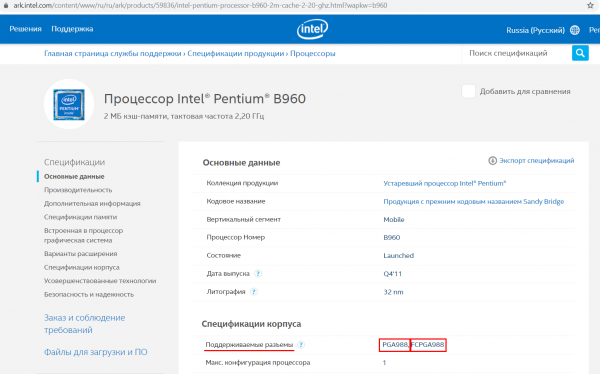Check the Добавить для сравнения checkbox

coord(468,91)
